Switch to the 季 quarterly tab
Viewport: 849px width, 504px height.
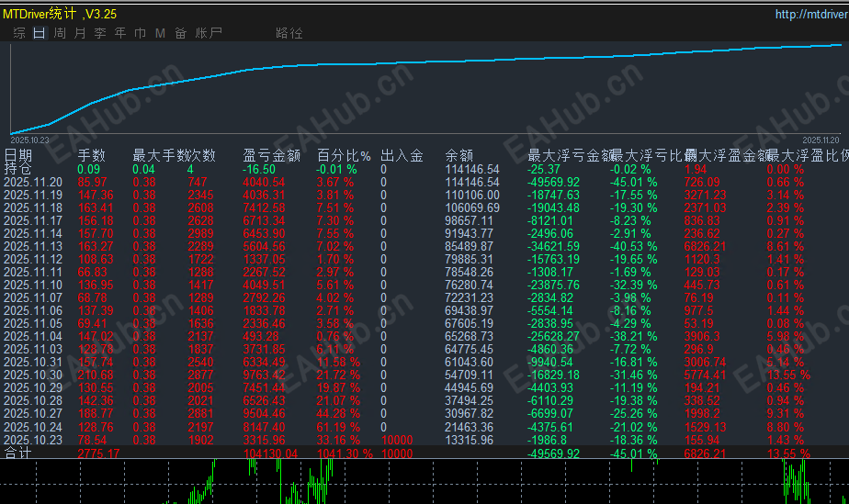tap(100, 33)
